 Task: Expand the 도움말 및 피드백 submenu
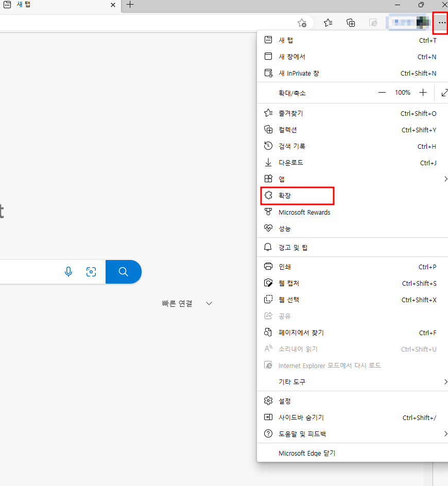[353, 434]
